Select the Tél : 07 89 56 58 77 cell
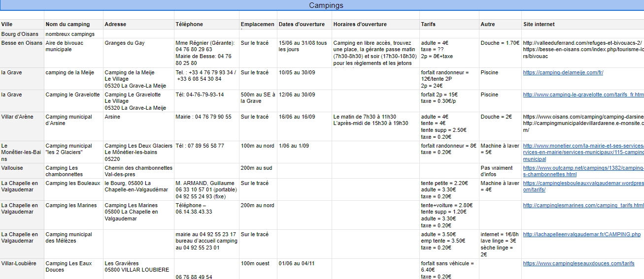This screenshot has width=644, height=279. [x=206, y=152]
